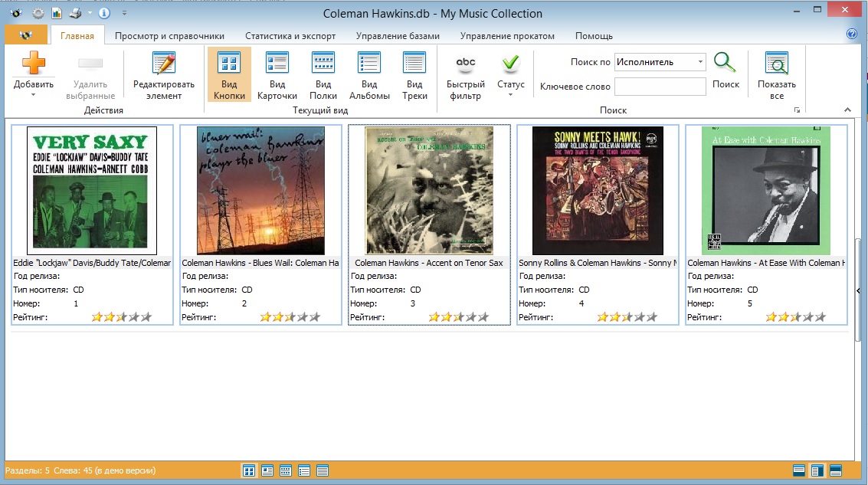Open the Добавить dropdown arrow

[33, 95]
